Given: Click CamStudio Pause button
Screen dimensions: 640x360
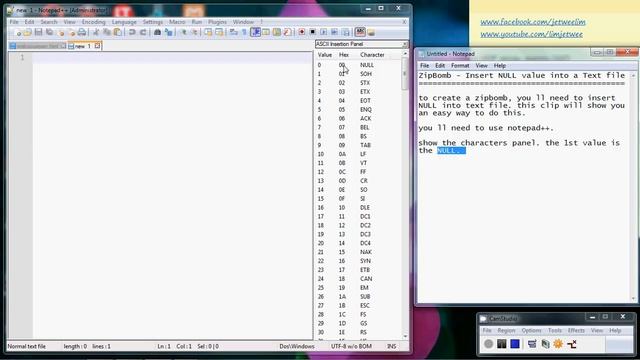Looking at the screenshot, I should click(x=502, y=344).
